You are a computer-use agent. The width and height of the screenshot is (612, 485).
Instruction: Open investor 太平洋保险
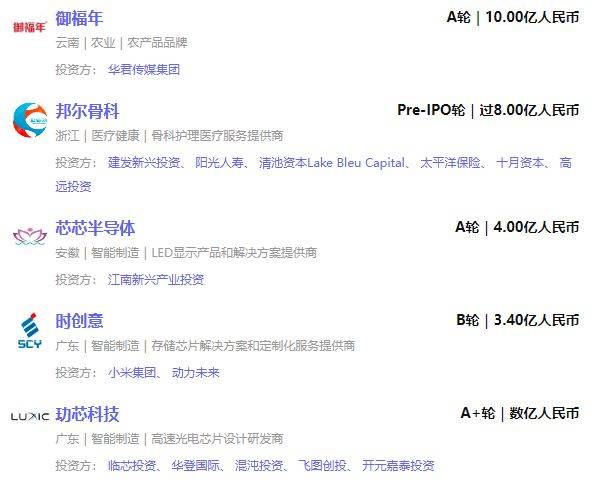(450, 162)
